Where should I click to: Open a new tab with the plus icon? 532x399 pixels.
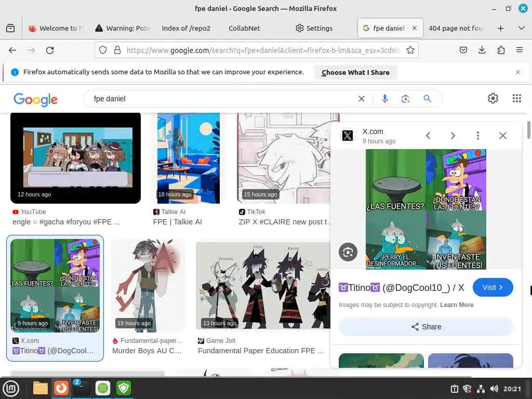coord(500,28)
